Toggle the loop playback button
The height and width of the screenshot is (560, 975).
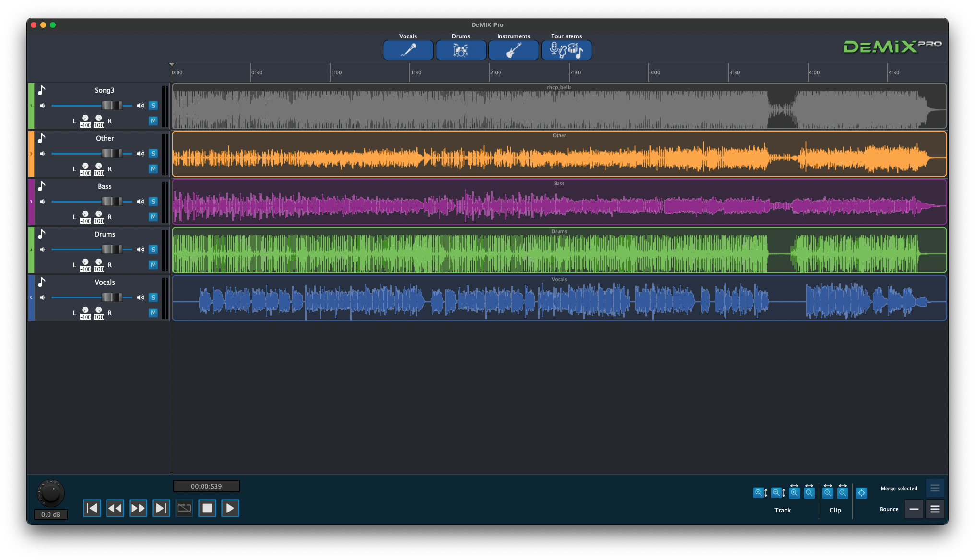click(x=184, y=508)
